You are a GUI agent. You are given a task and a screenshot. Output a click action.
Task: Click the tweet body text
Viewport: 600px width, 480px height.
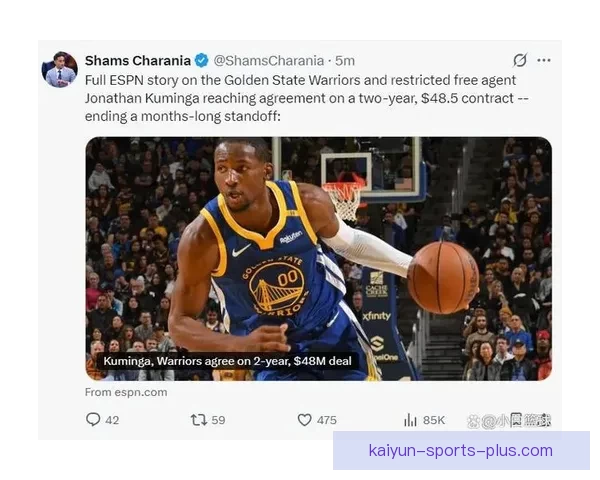(x=306, y=98)
